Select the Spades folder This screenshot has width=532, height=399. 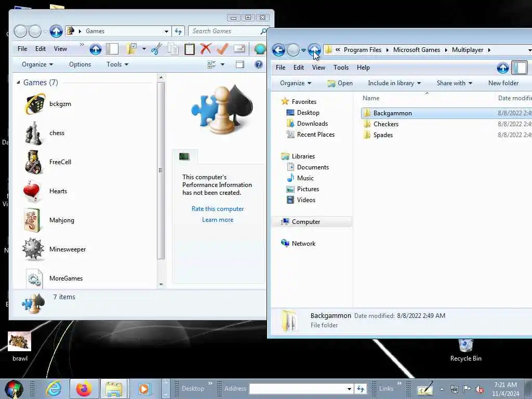pos(383,135)
